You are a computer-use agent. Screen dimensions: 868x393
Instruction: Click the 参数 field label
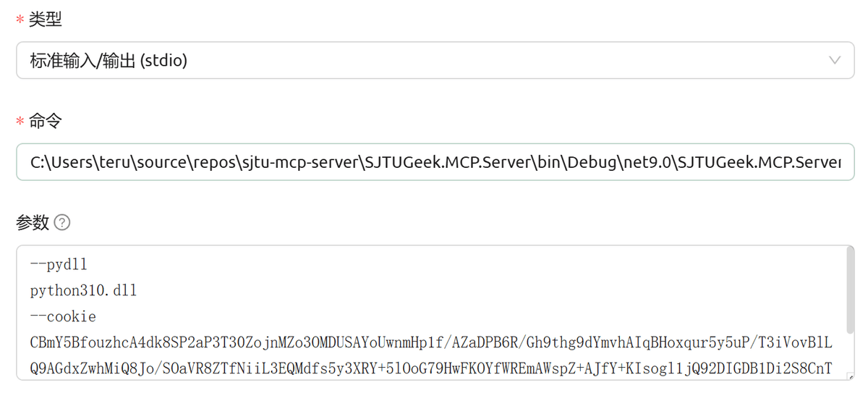point(33,223)
